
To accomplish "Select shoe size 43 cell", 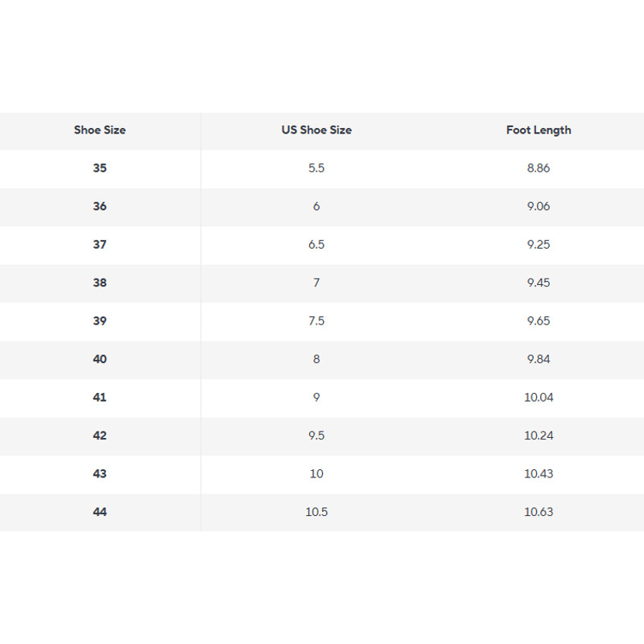I will [100, 473].
